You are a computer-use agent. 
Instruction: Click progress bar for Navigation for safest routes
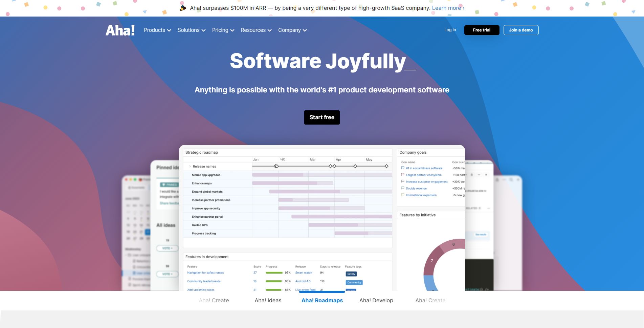click(x=274, y=272)
